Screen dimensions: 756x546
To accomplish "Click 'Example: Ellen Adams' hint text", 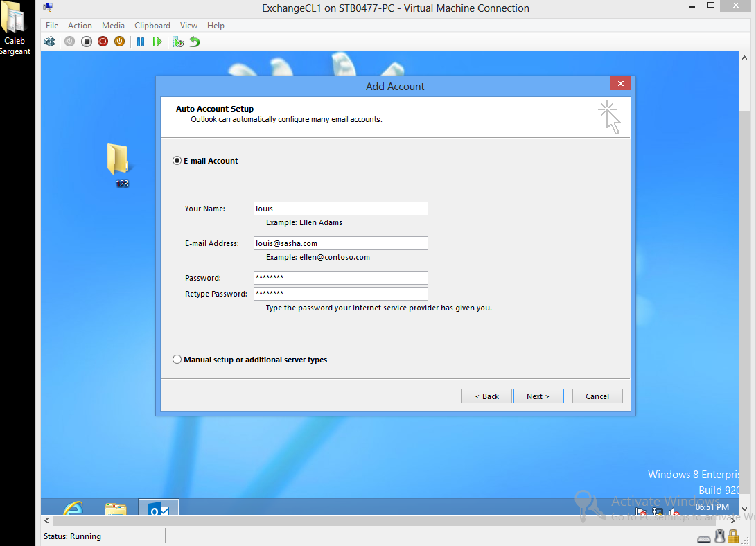I will (x=304, y=222).
